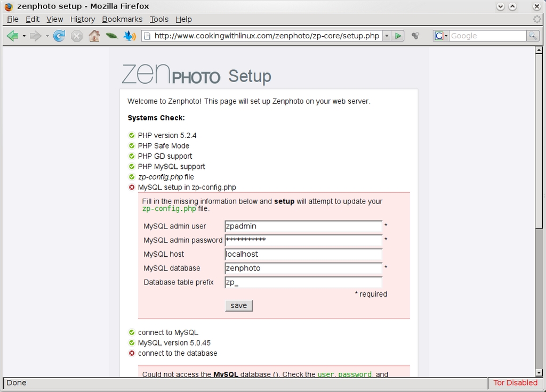
Task: Click the Home icon in toolbar
Action: pos(94,36)
